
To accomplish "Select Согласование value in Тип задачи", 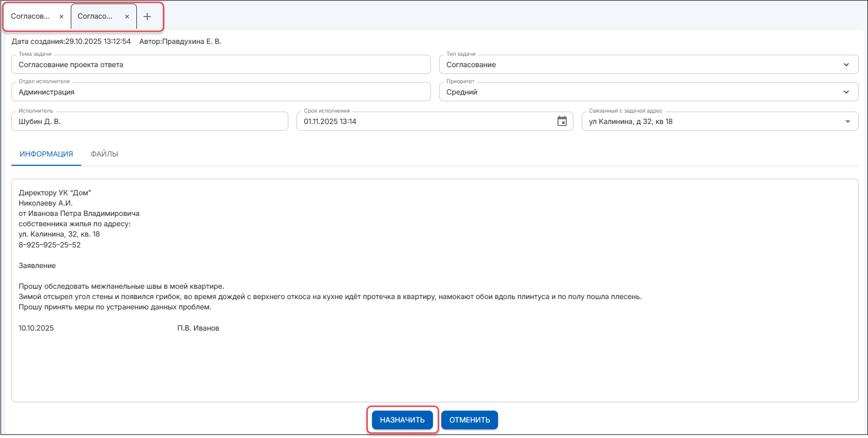I will 471,65.
